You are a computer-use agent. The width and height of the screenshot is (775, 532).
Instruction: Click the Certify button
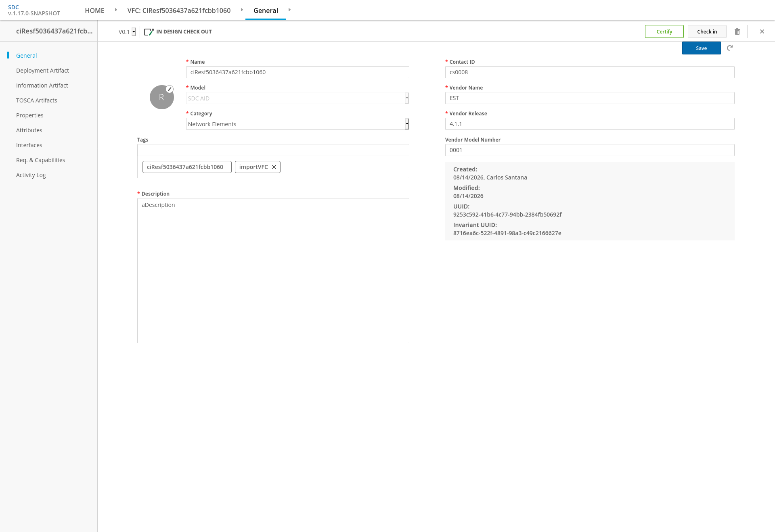point(664,31)
